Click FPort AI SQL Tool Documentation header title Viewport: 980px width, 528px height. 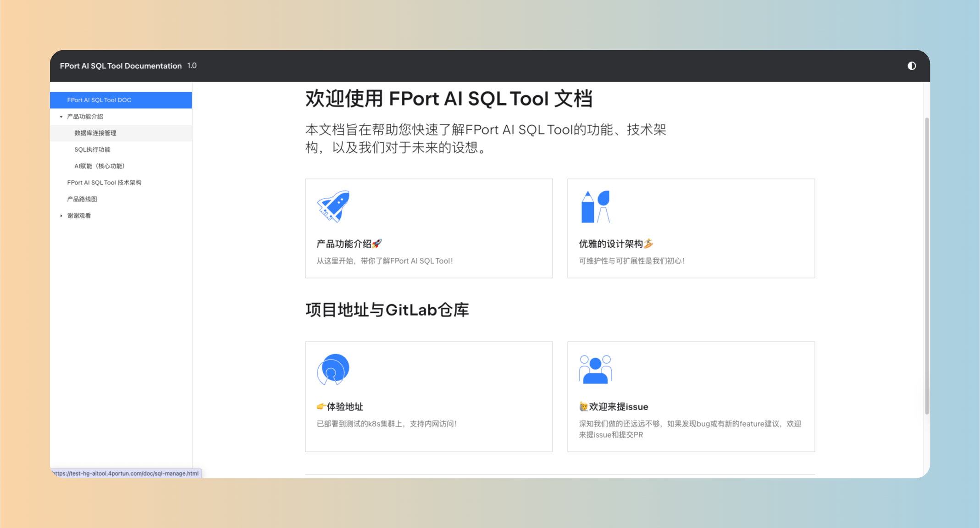click(x=121, y=66)
